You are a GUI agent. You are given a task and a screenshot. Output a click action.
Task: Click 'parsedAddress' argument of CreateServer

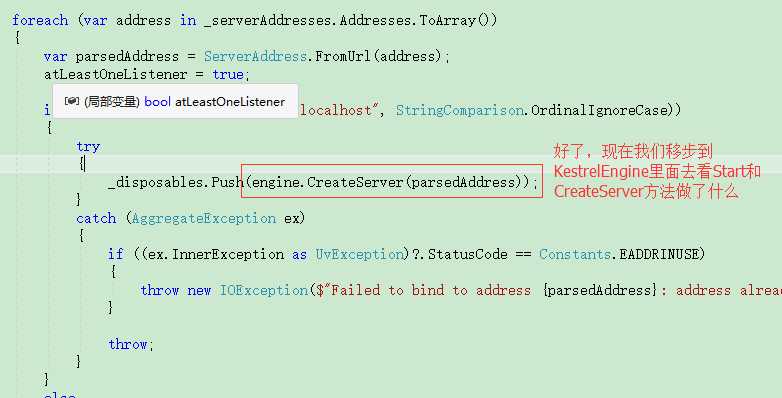coord(463,183)
